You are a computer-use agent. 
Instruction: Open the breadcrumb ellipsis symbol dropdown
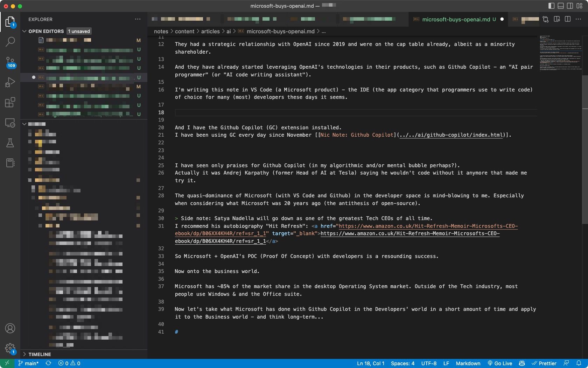pyautogui.click(x=324, y=31)
